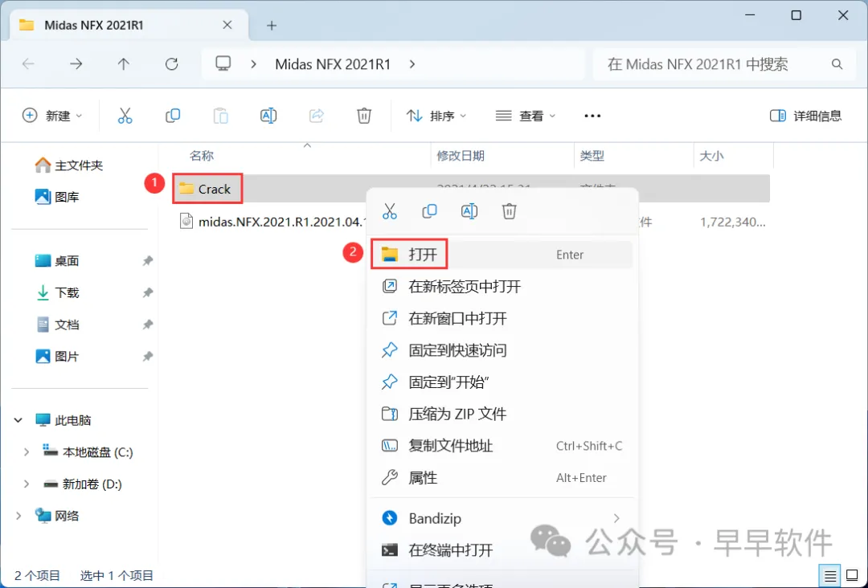Click Delete icon in the context menu
868x588 pixels.
[510, 210]
